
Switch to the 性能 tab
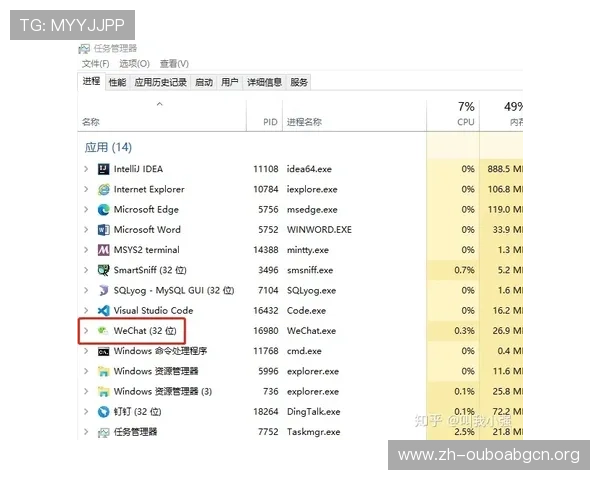(x=117, y=82)
